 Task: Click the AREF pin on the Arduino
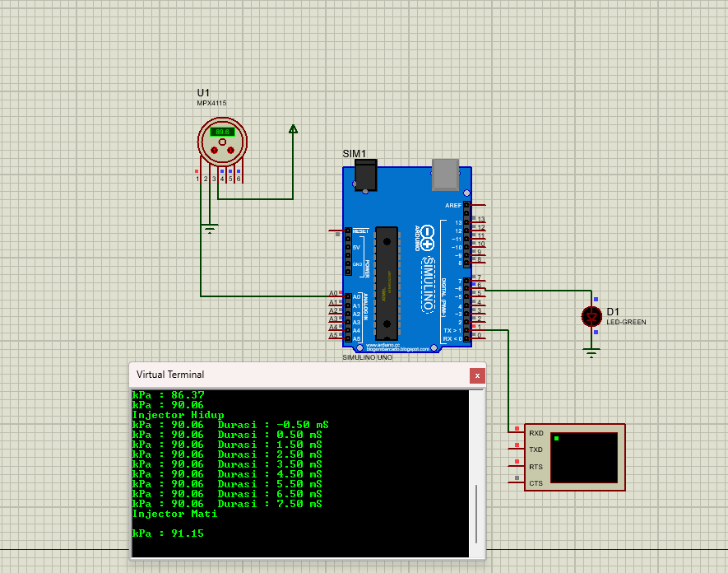[466, 206]
